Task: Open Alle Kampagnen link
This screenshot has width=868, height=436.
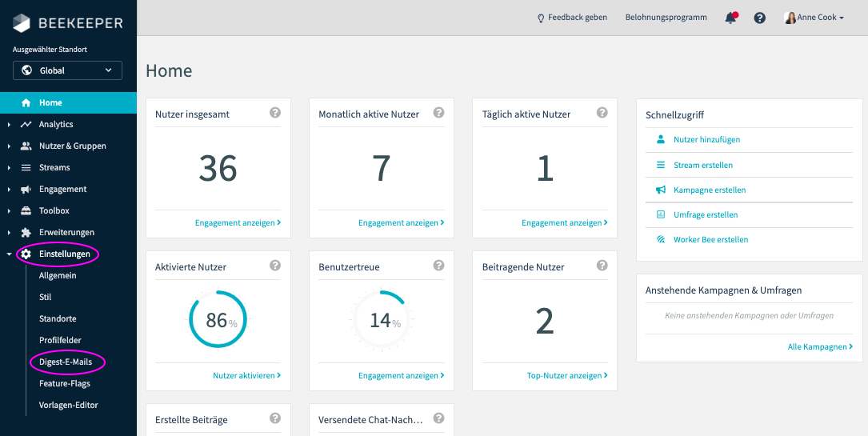Action: click(x=819, y=346)
